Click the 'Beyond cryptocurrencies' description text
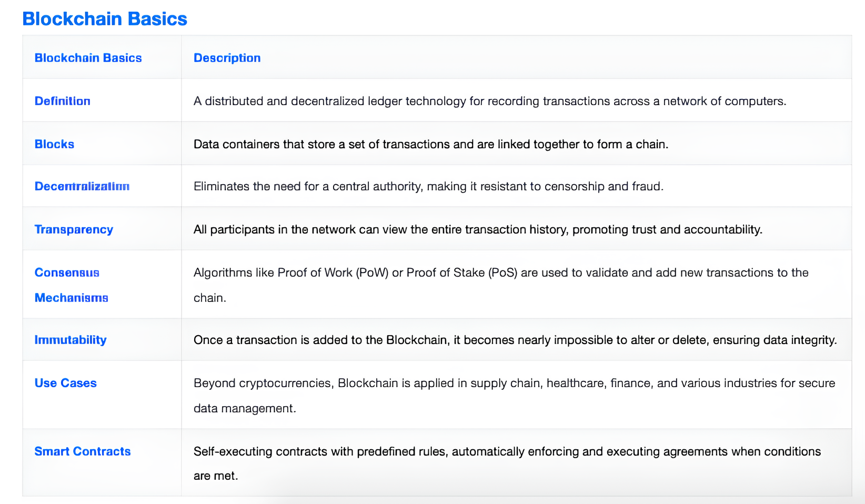The image size is (865, 504). pyautogui.click(x=514, y=383)
